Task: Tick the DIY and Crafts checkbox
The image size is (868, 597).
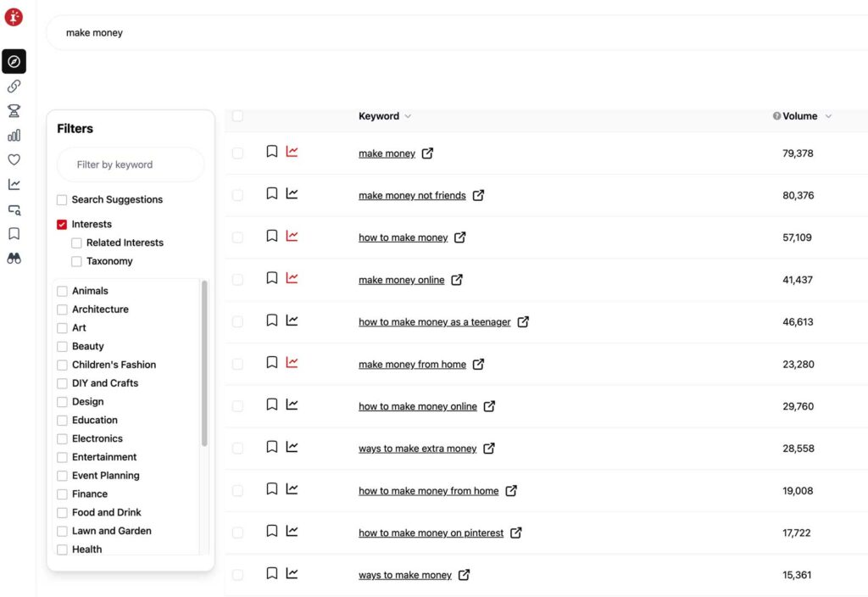Action: tap(62, 383)
